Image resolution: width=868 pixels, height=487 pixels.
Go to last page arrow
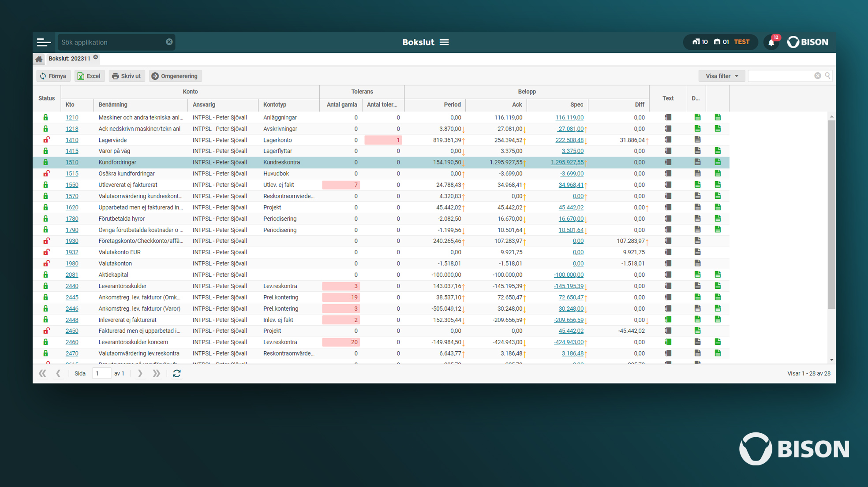156,373
